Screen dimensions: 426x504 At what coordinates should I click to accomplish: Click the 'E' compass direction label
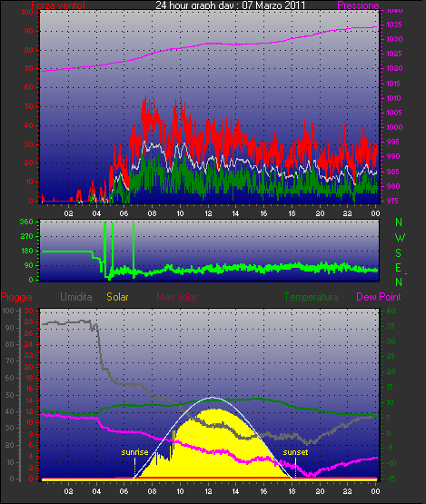(x=398, y=267)
